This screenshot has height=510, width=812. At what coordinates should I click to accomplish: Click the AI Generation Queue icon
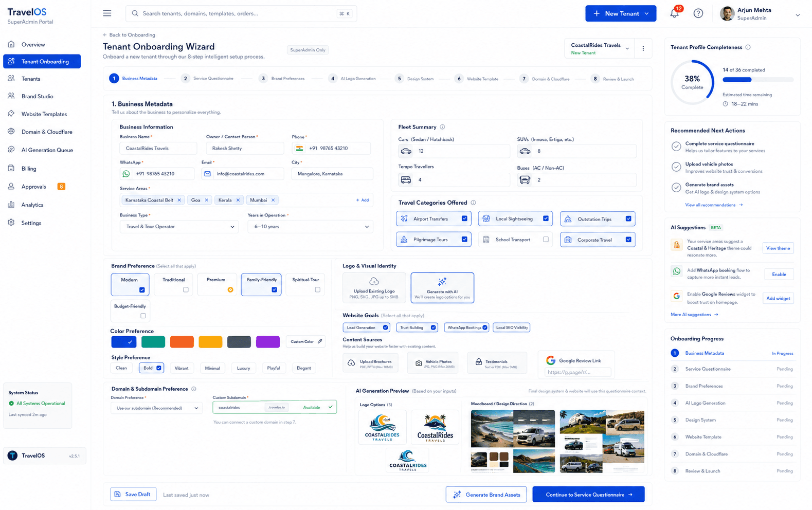click(x=11, y=150)
